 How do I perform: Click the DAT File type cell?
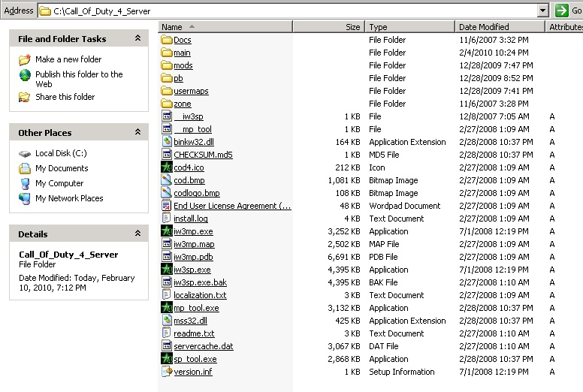pos(384,346)
